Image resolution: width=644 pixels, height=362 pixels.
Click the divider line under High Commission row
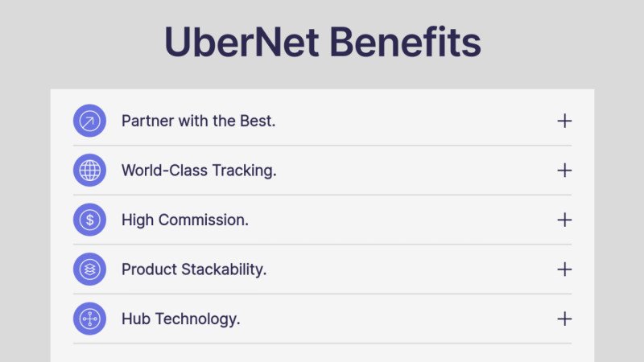coord(322,245)
